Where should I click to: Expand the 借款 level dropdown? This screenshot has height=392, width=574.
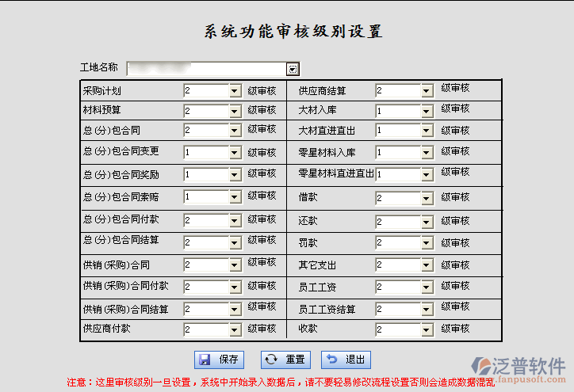click(x=427, y=199)
